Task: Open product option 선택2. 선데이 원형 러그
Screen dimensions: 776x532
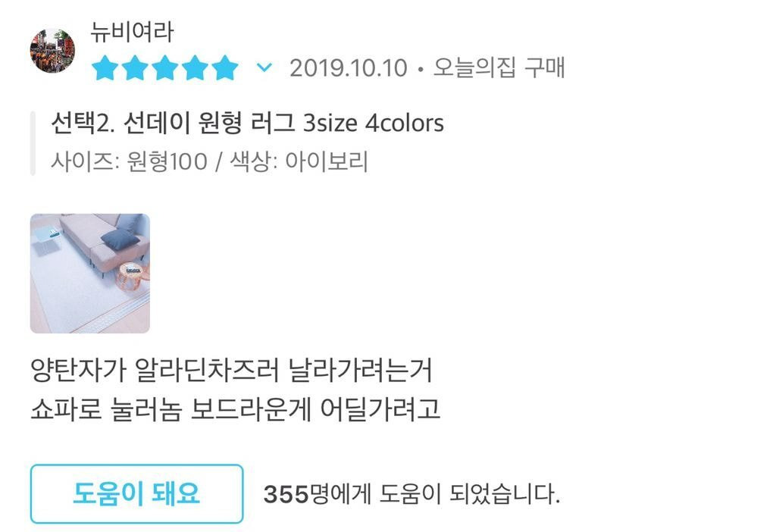Action: click(247, 123)
